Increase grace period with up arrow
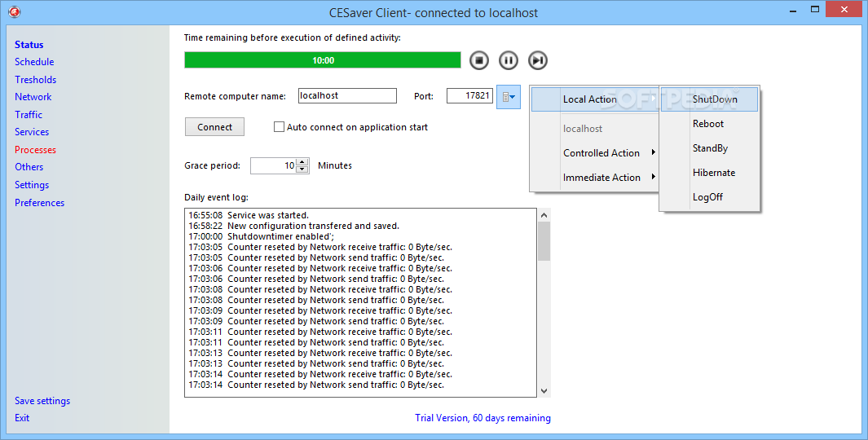Image resolution: width=868 pixels, height=440 pixels. click(302, 162)
